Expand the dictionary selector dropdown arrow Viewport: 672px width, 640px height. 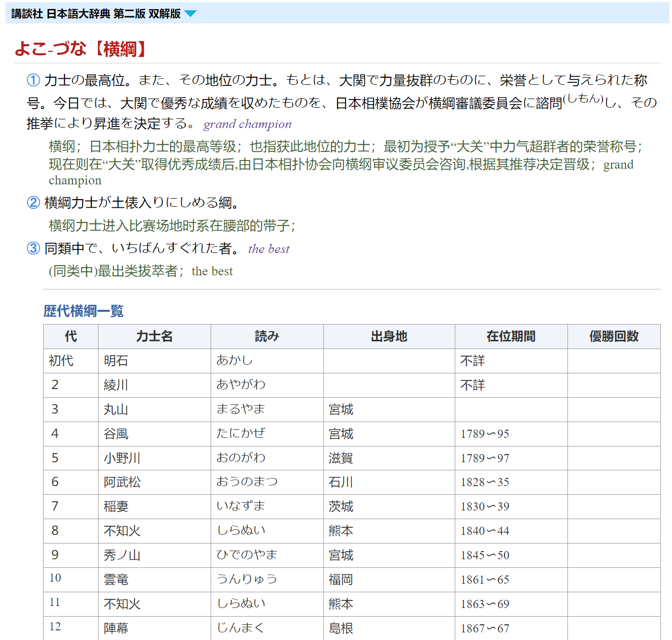190,14
